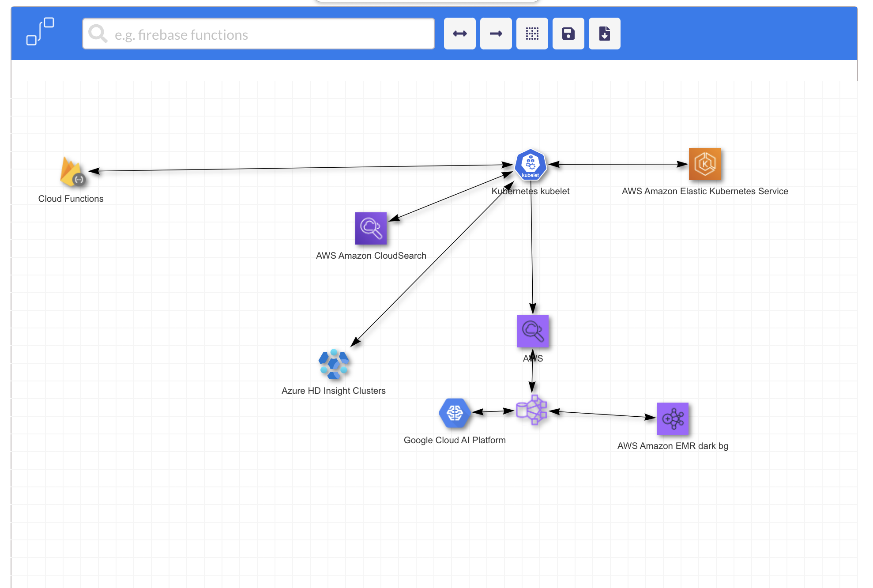Select the Kubernetes kubelet node icon

click(x=531, y=165)
